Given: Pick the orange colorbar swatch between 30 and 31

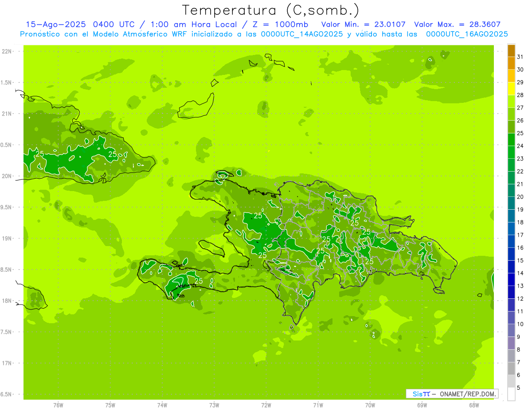Looking at the screenshot, I should 511,63.
